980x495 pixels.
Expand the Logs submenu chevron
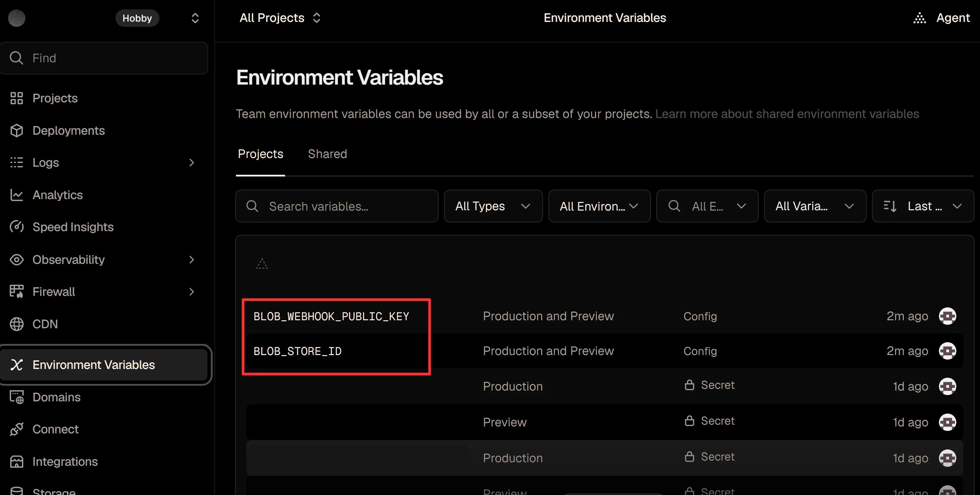pos(191,163)
